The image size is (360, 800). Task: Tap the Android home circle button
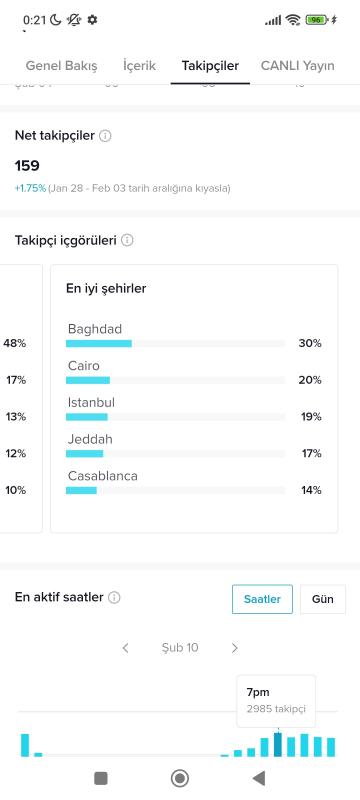click(179, 778)
